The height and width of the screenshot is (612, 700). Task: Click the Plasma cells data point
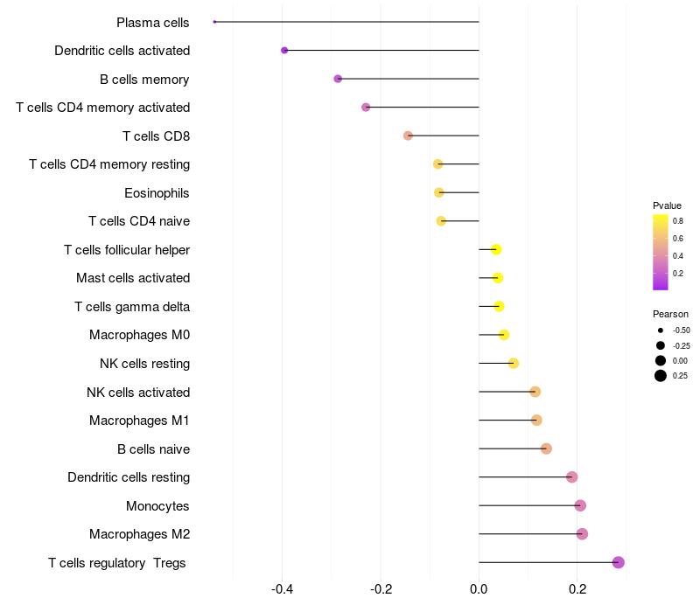click(214, 22)
